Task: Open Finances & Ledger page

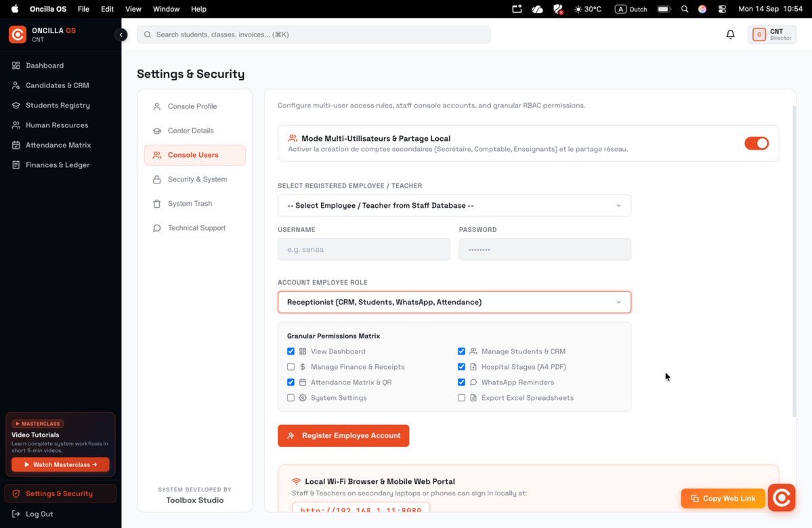Action: (x=60, y=164)
